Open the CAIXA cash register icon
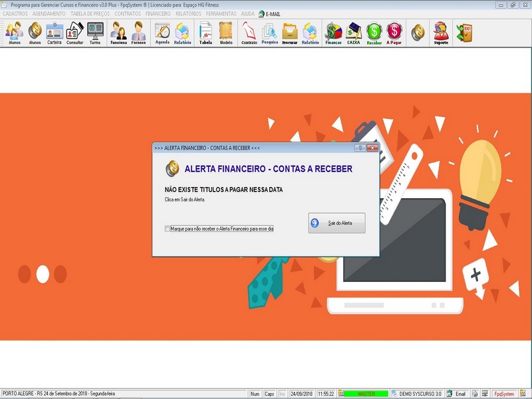Viewport: 532px width, 399px height. click(x=354, y=33)
